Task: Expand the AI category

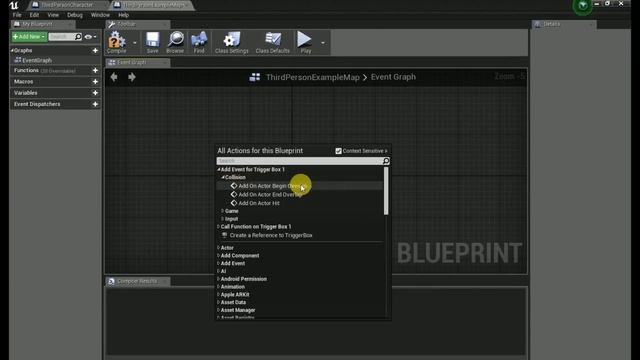Action: click(218, 271)
